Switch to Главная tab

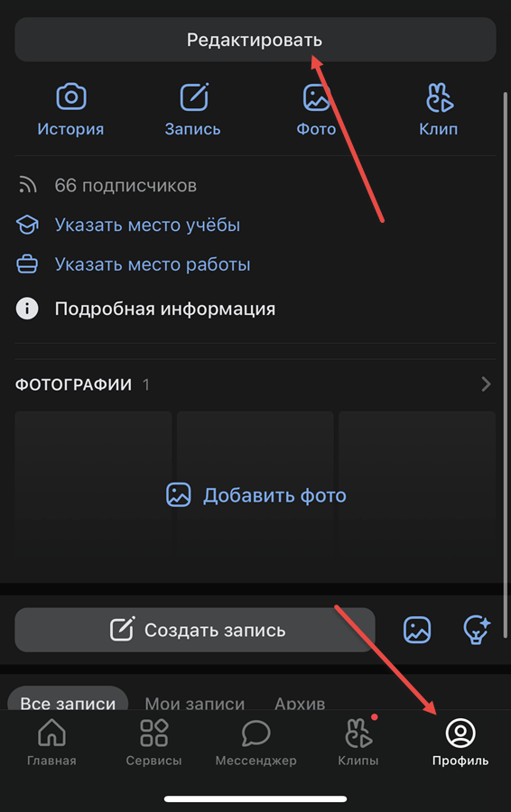pyautogui.click(x=51, y=743)
